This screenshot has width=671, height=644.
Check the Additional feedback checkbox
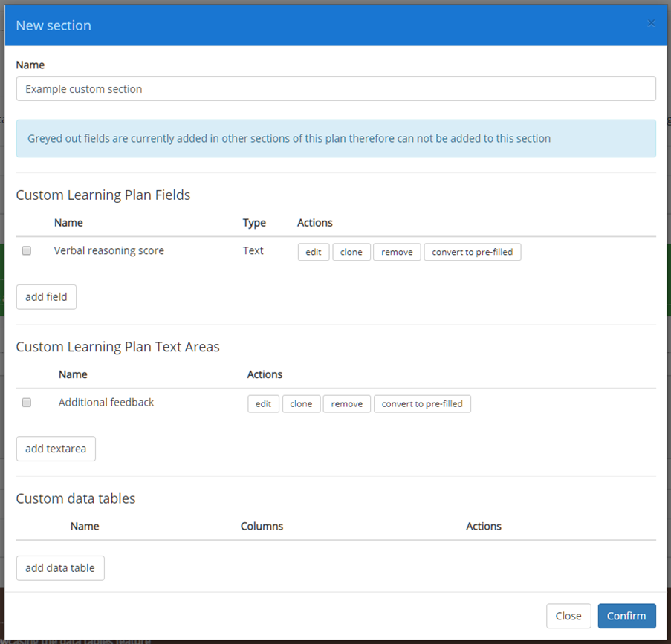[x=26, y=402]
